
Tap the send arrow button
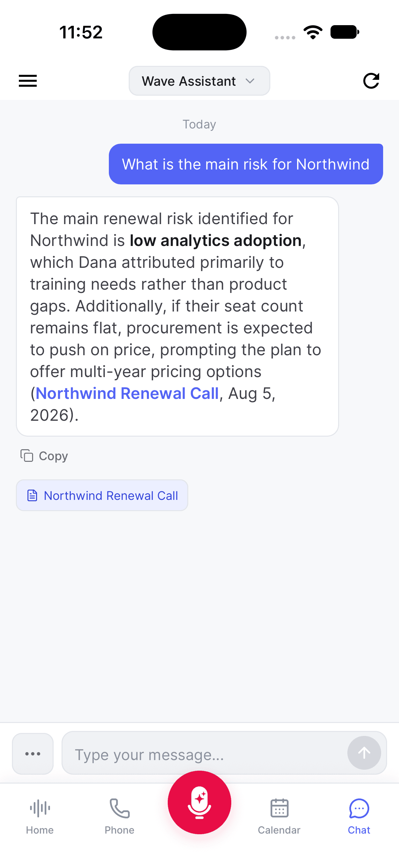[x=364, y=753]
